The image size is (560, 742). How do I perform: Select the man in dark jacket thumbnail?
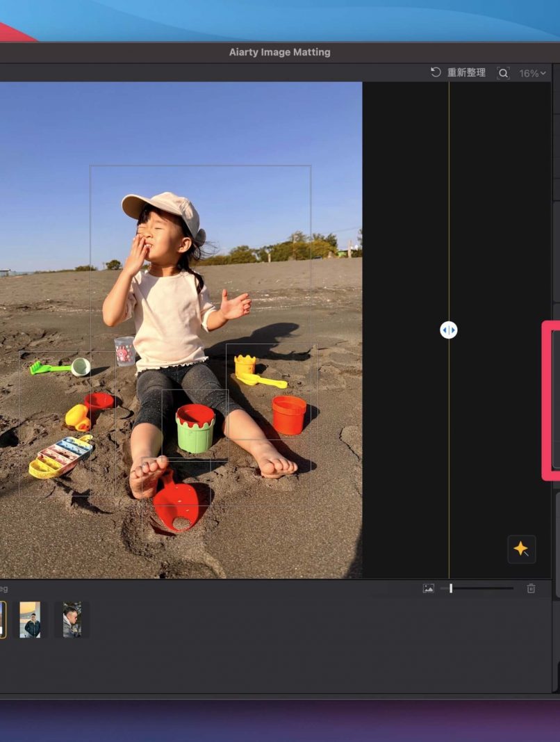click(x=30, y=620)
